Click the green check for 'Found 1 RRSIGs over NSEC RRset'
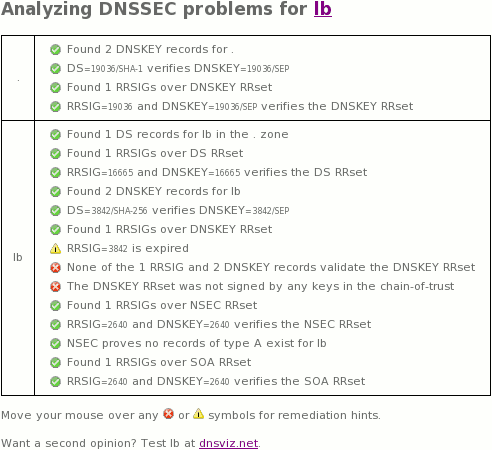 click(x=55, y=306)
